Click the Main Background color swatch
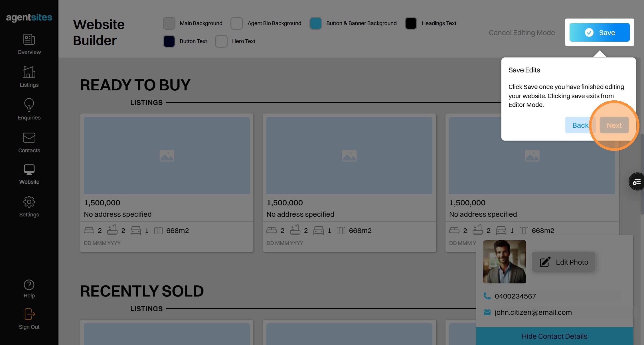 point(169,23)
